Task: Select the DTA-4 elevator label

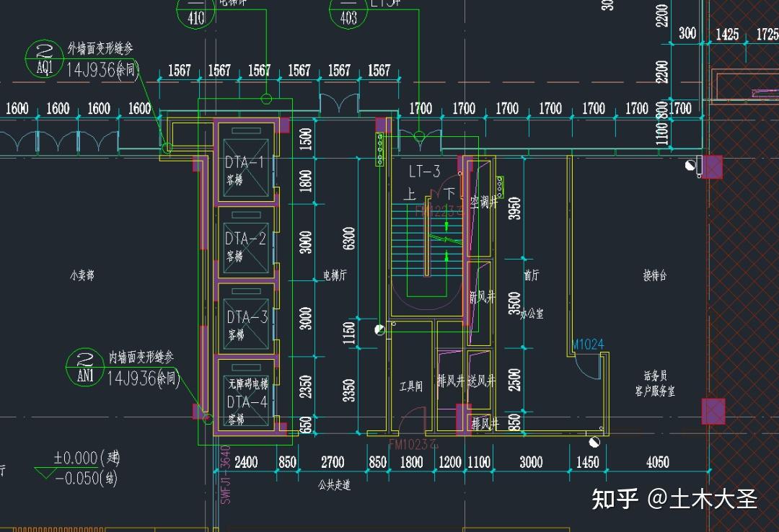Action: 247,402
